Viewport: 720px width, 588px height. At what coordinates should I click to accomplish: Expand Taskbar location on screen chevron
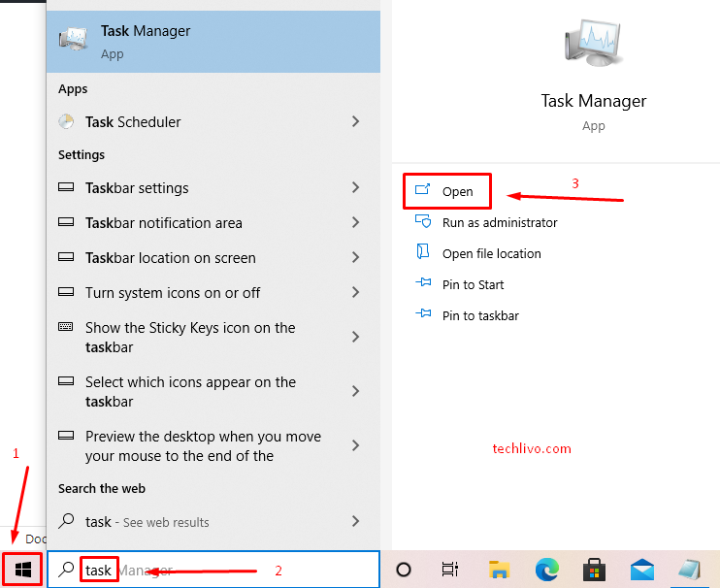pos(355,257)
